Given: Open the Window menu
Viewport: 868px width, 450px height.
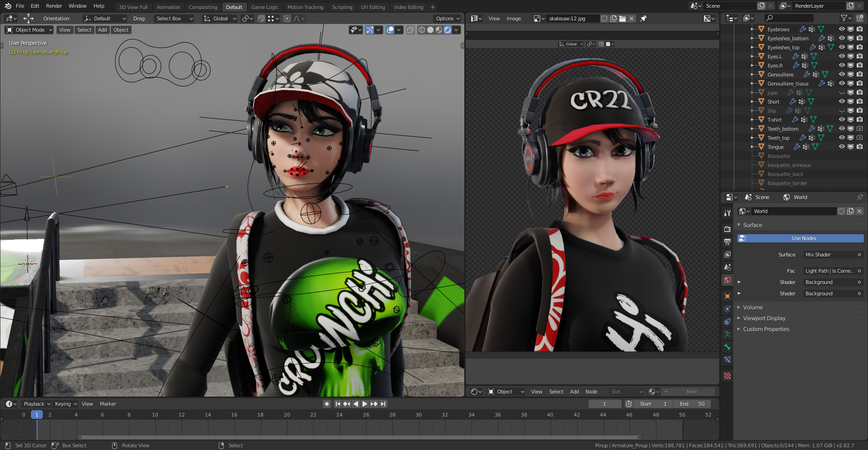Looking at the screenshot, I should pyautogui.click(x=77, y=6).
